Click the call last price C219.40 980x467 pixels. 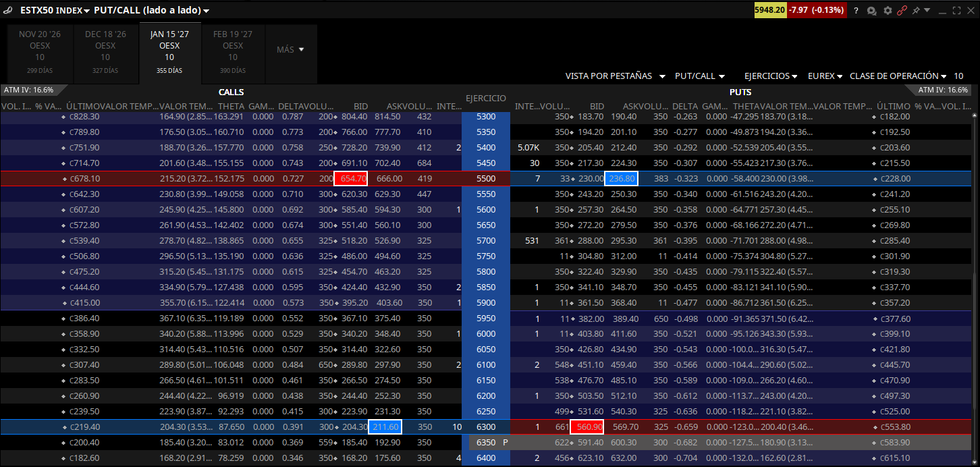tap(84, 427)
